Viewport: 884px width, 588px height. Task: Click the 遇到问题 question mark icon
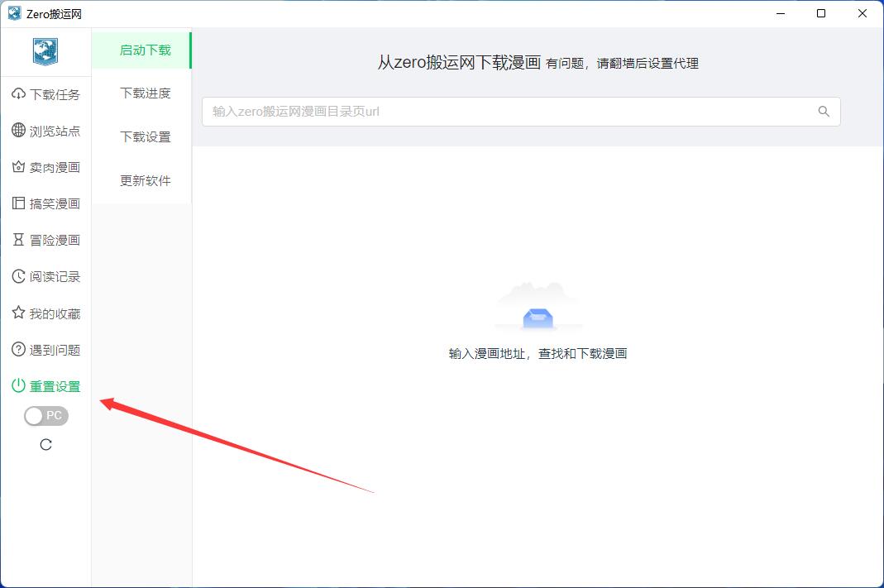tap(17, 349)
